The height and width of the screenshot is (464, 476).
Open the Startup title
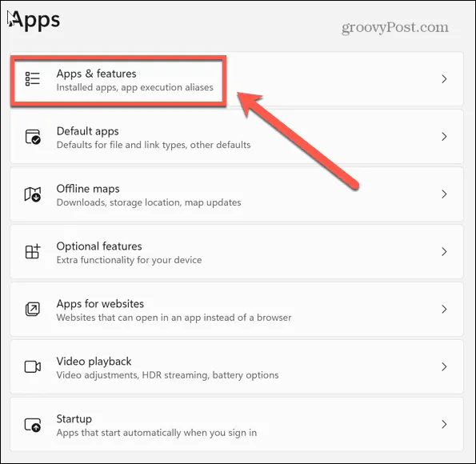[x=74, y=419]
